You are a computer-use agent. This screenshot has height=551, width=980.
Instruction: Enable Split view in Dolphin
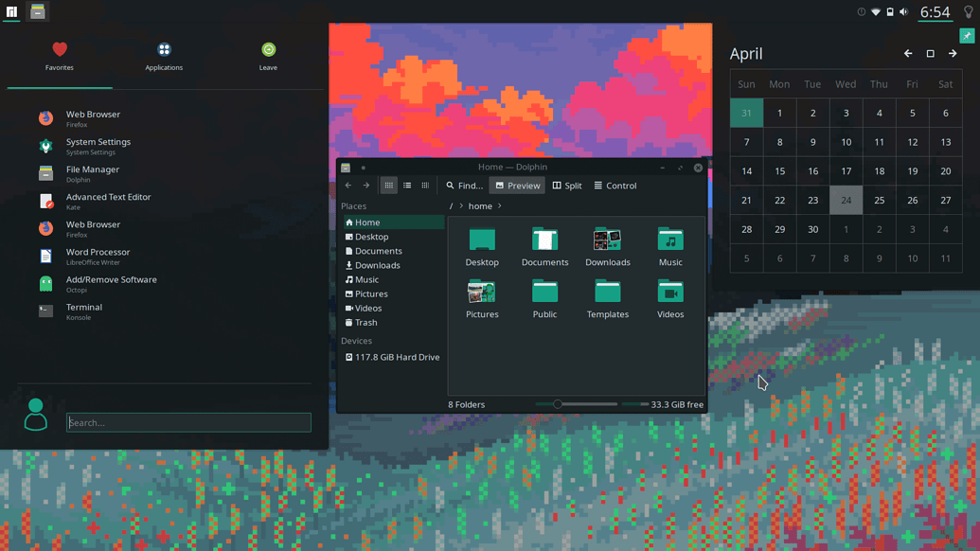click(x=567, y=186)
